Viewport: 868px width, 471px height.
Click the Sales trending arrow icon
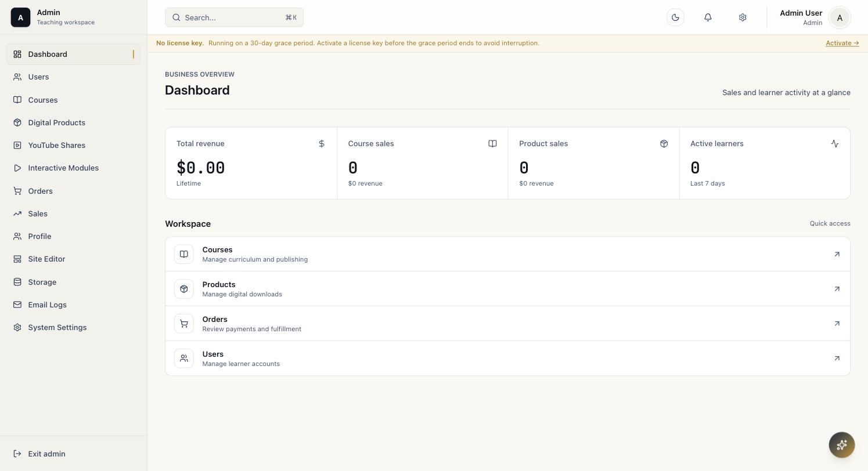[17, 213]
